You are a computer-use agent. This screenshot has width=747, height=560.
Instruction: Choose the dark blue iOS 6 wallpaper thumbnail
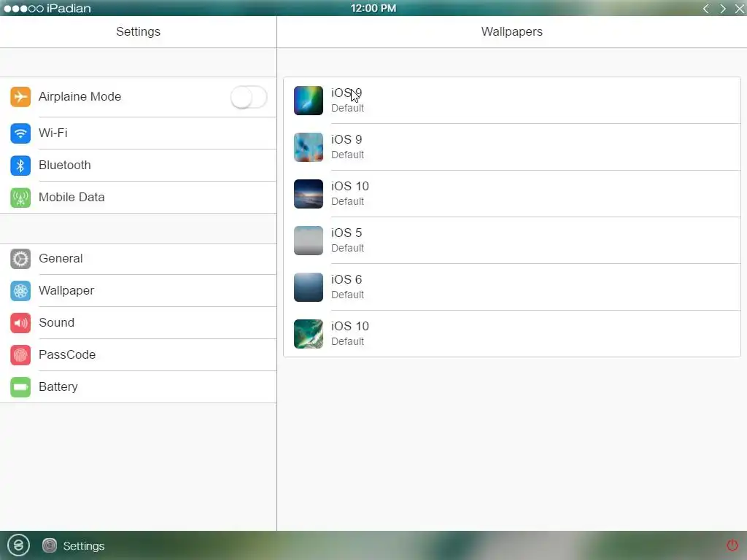click(x=309, y=287)
